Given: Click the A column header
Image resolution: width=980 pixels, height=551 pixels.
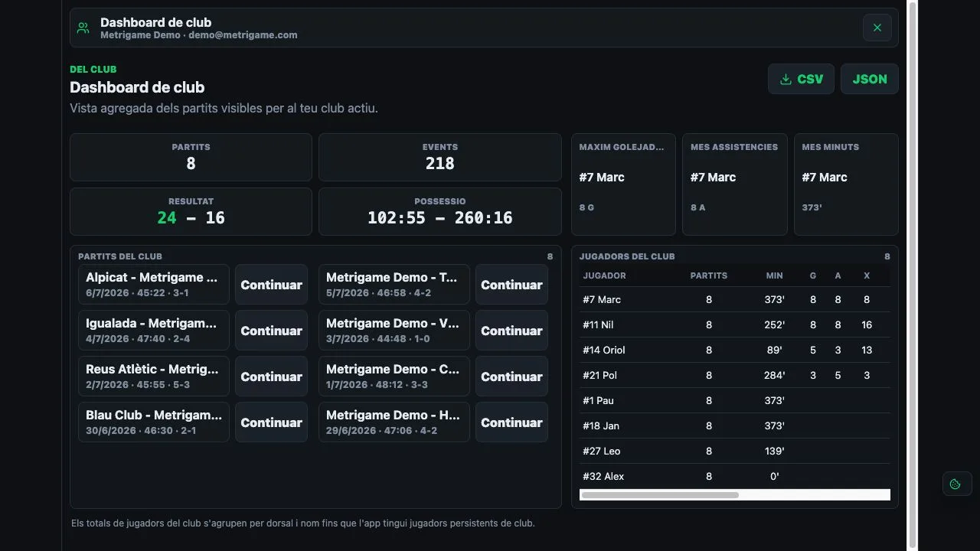Looking at the screenshot, I should (838, 275).
